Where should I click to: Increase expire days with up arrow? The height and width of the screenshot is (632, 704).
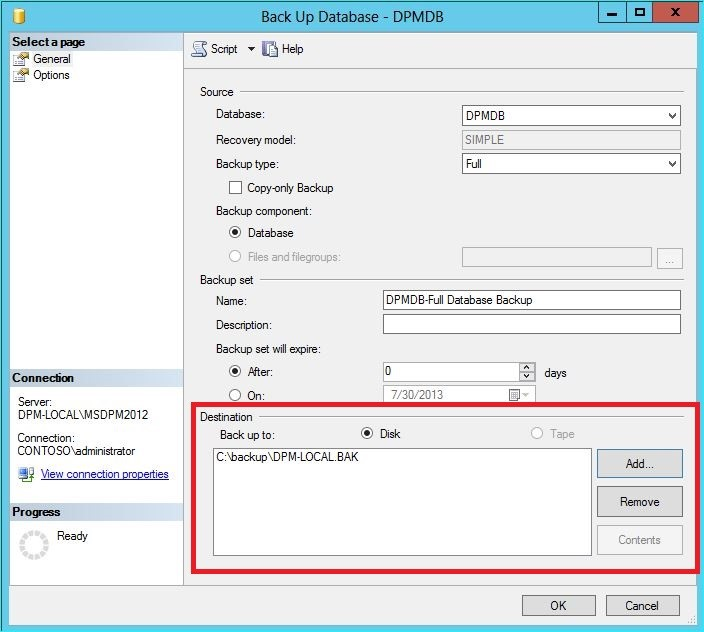coord(527,367)
